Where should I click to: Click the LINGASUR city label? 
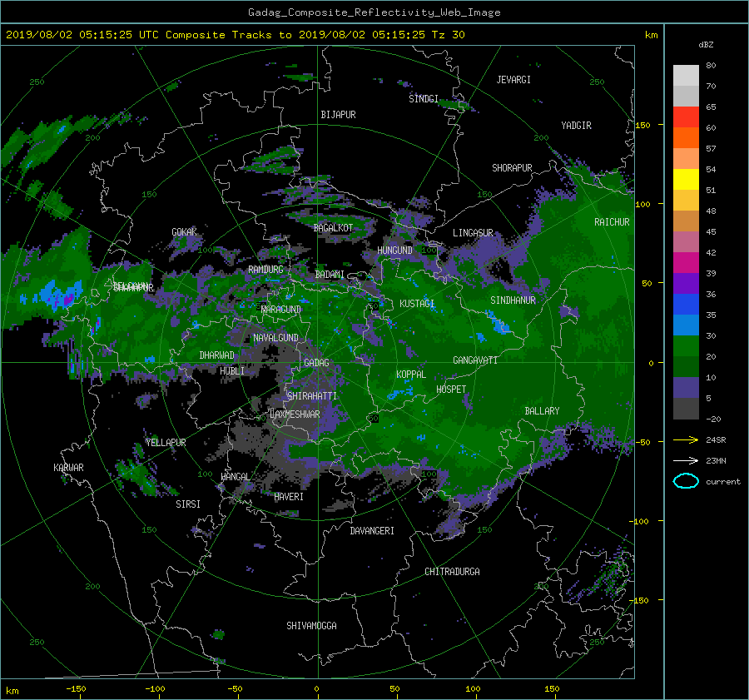click(473, 233)
